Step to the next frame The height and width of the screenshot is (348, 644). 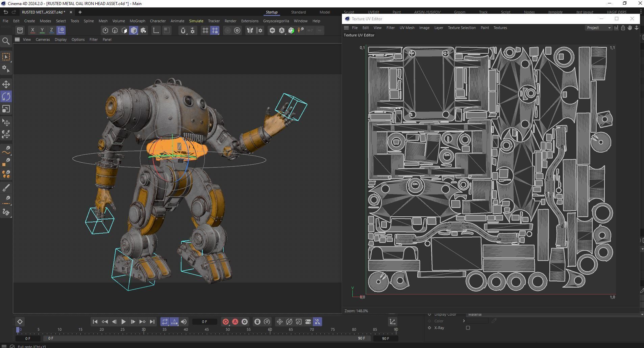pyautogui.click(x=133, y=322)
